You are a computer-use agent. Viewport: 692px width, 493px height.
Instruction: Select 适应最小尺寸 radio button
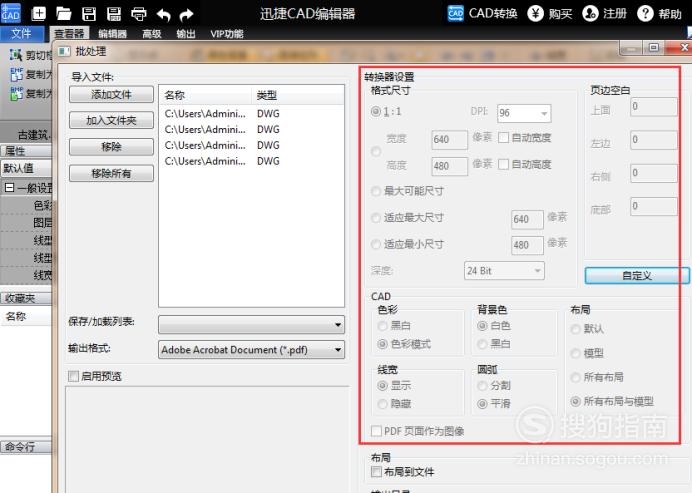pos(376,244)
